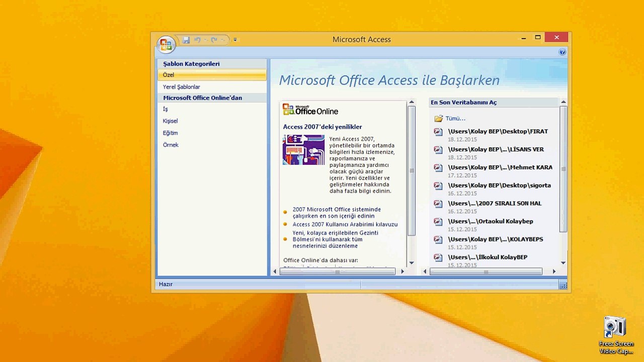Open recent database İlkokul KolayBEP
644x362 pixels.
(x=488, y=257)
